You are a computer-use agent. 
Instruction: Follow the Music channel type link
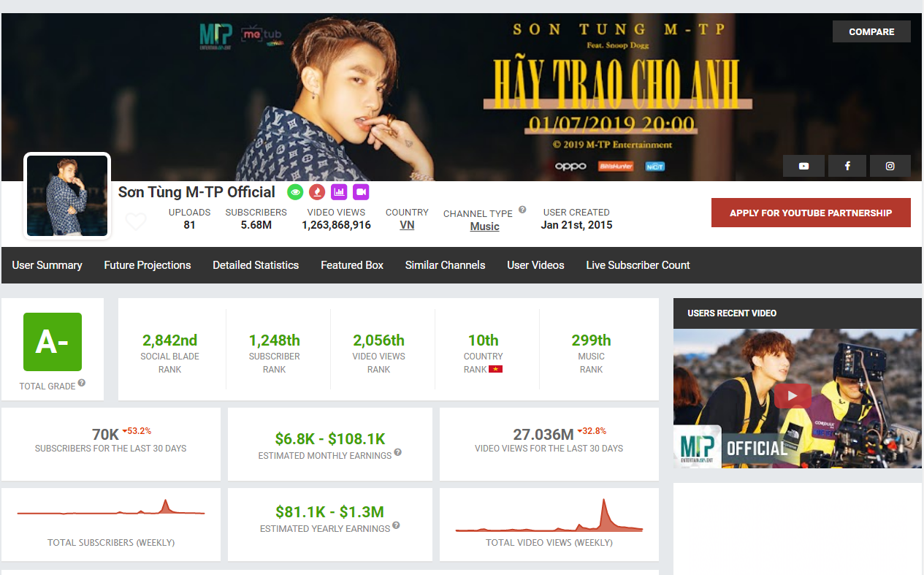[484, 226]
